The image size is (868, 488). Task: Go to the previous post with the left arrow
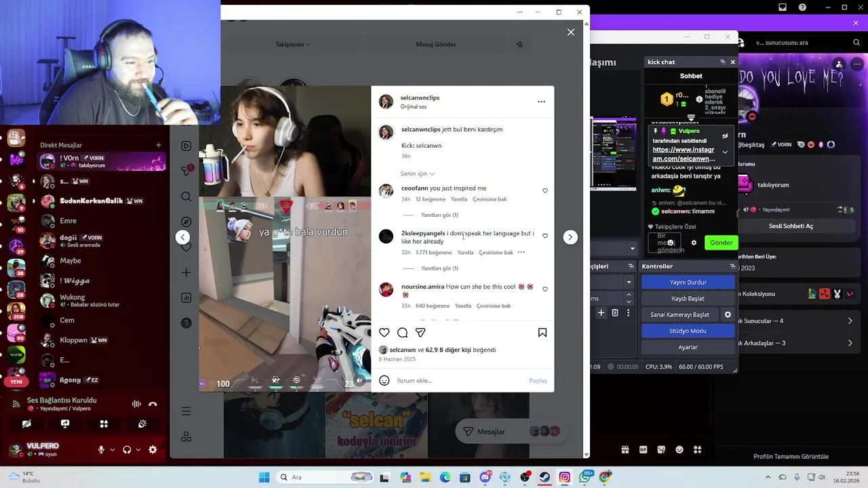[x=182, y=237]
